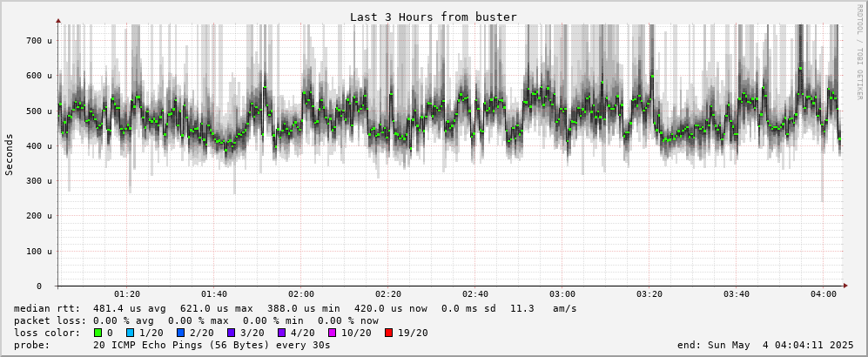868x357 pixels.
Task: Click the 4/20 purple loss swatch
Action: (280, 333)
